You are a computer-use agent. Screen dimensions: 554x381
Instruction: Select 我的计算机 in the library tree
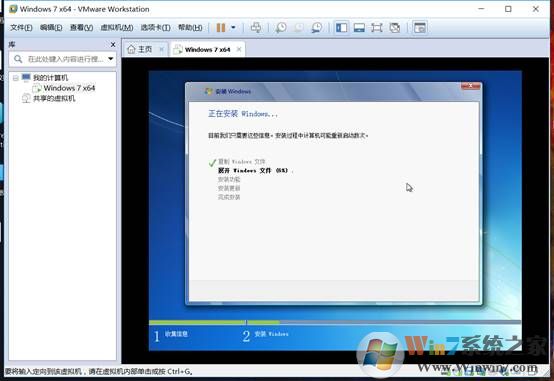coord(50,78)
